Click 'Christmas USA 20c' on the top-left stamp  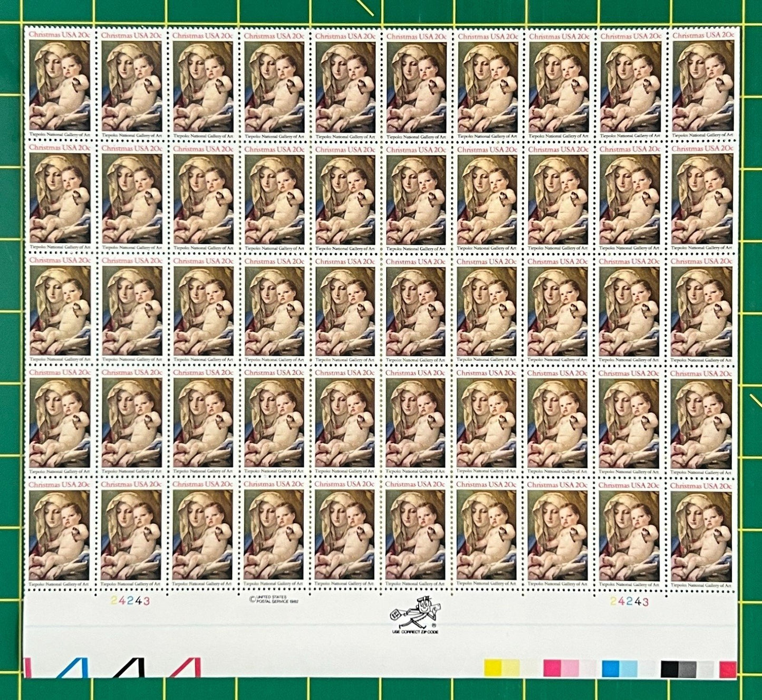coord(60,35)
